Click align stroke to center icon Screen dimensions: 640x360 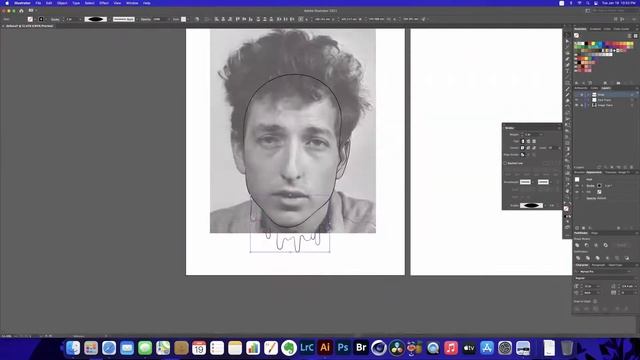522,155
